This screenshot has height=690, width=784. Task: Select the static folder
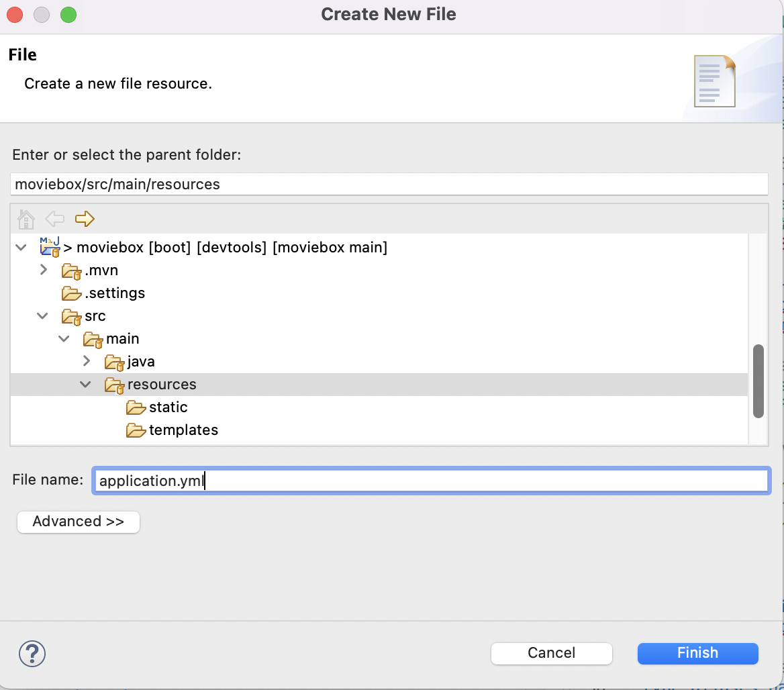click(157, 407)
